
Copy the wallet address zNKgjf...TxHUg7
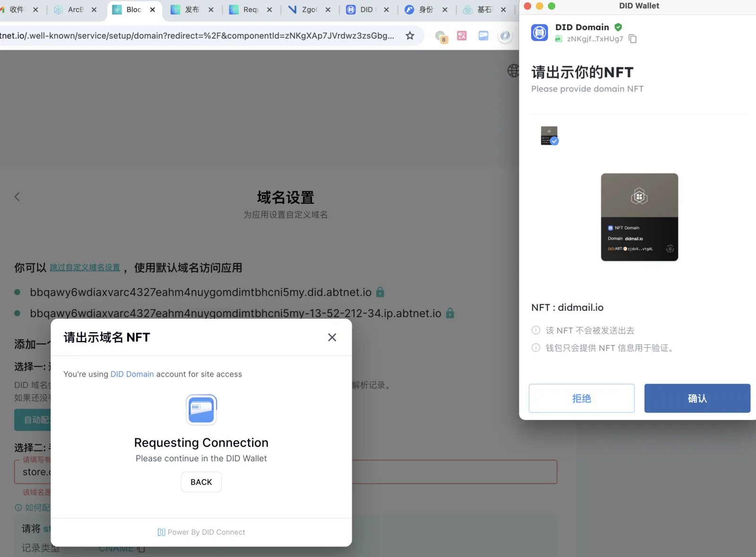[x=633, y=39]
